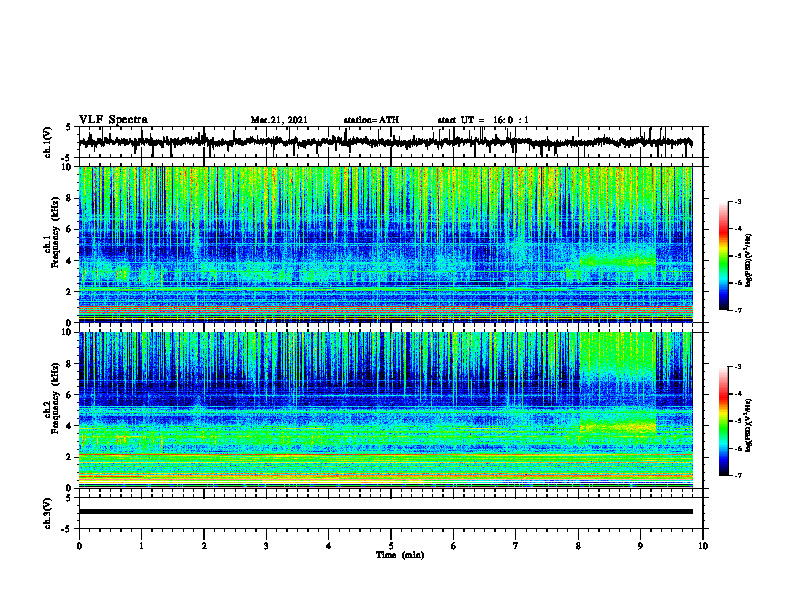This screenshot has height=612, width=792.
Task: Click the 'Time (min)' x-axis label
Action: pyautogui.click(x=400, y=555)
